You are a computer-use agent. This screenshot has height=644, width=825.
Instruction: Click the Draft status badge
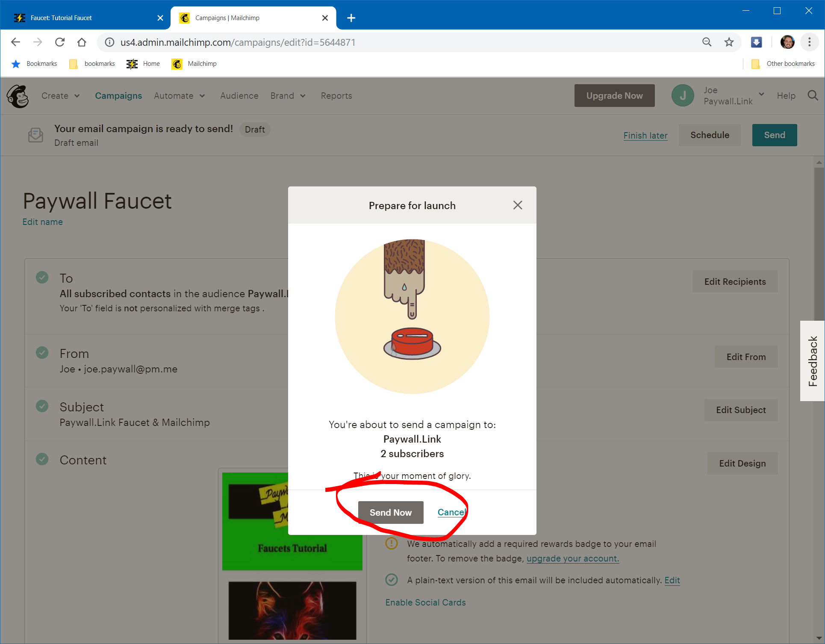pyautogui.click(x=255, y=130)
